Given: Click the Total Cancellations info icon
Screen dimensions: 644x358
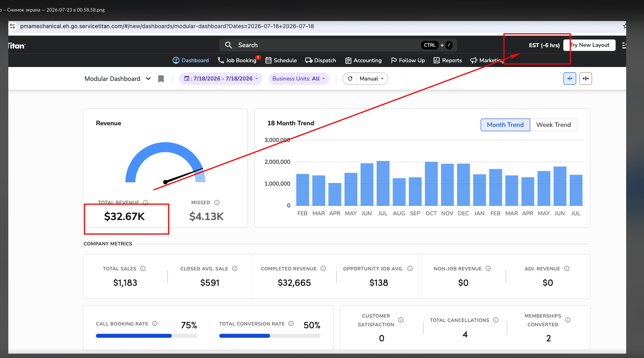Looking at the screenshot, I should (x=496, y=320).
